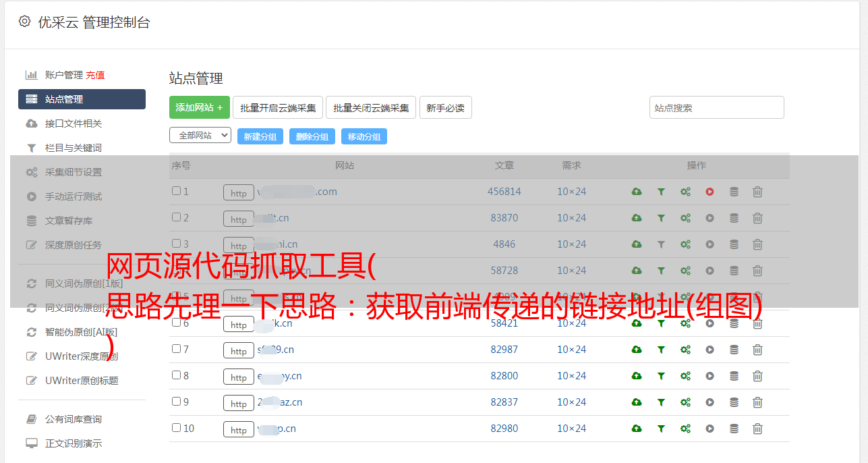Viewport: 868px width, 463px height.
Task: Click 10×24 demand link in row 9
Action: (571, 402)
